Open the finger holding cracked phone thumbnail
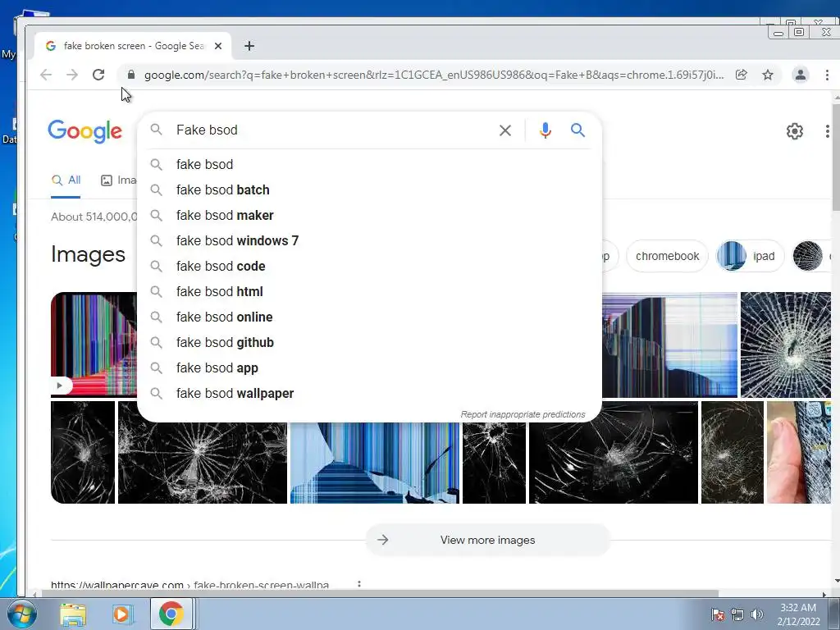This screenshot has height=630, width=840. click(799, 453)
